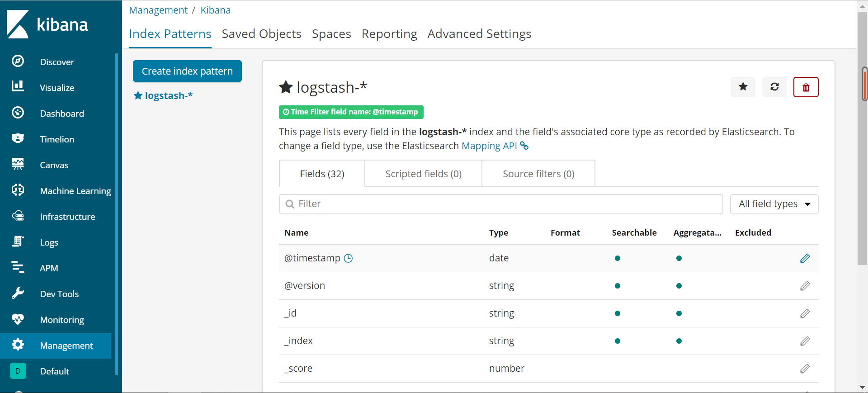This screenshot has width=868, height=393.
Task: Open Dev Tools wrench icon
Action: (18, 293)
